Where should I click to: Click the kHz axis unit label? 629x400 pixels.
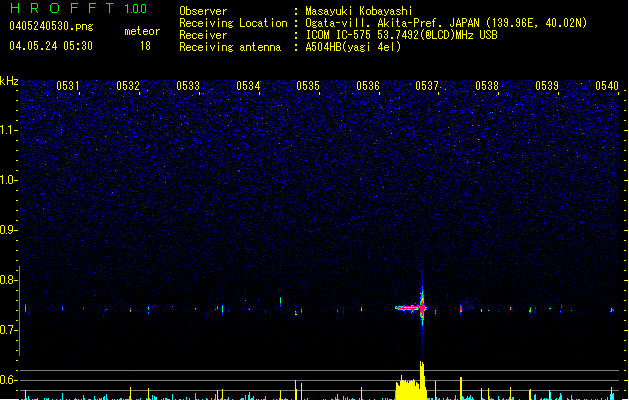click(9, 81)
